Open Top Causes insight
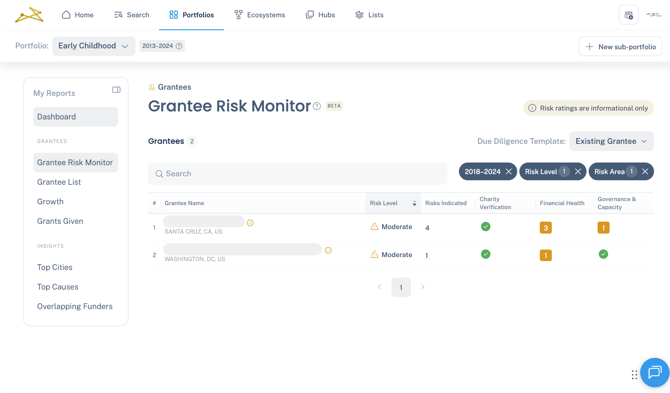The image size is (670, 393). [58, 287]
